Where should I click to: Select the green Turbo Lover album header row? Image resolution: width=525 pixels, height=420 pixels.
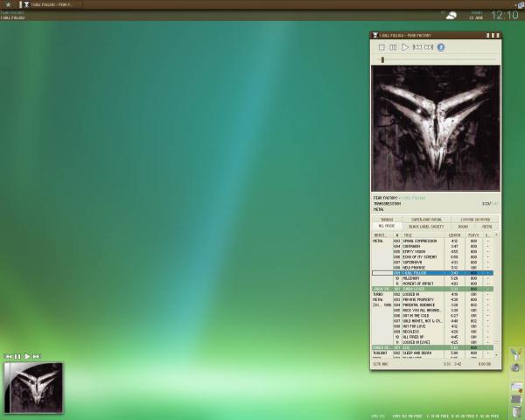point(432,289)
